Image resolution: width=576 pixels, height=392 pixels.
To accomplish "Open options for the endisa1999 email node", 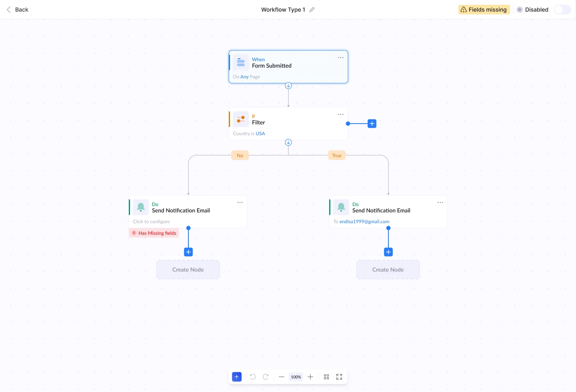I will pyautogui.click(x=440, y=202).
